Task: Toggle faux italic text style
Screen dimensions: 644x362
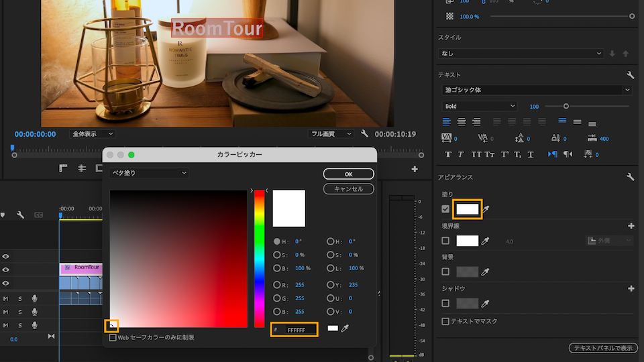Action: [x=460, y=154]
